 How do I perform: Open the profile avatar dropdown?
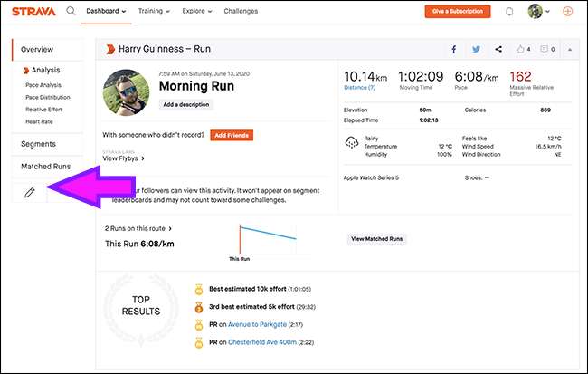point(538,12)
